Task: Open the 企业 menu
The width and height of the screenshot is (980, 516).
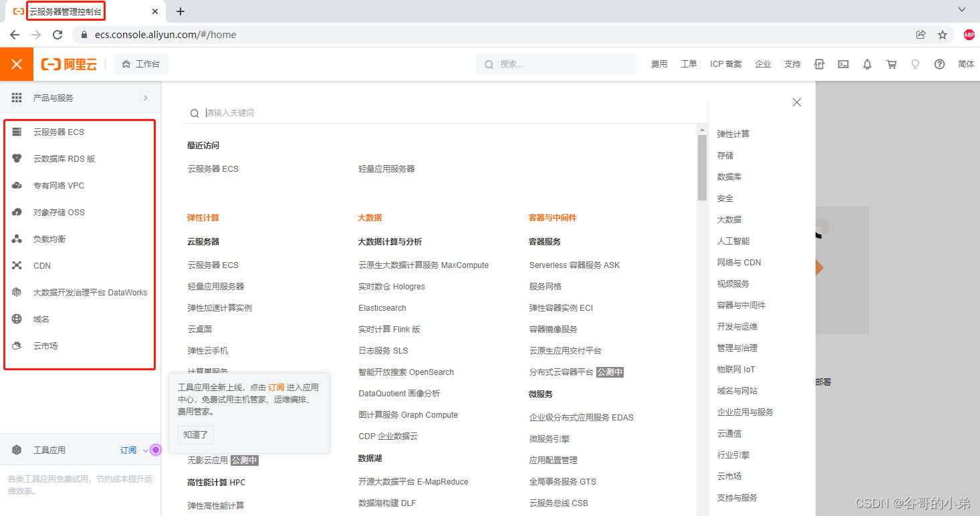Action: (763, 64)
